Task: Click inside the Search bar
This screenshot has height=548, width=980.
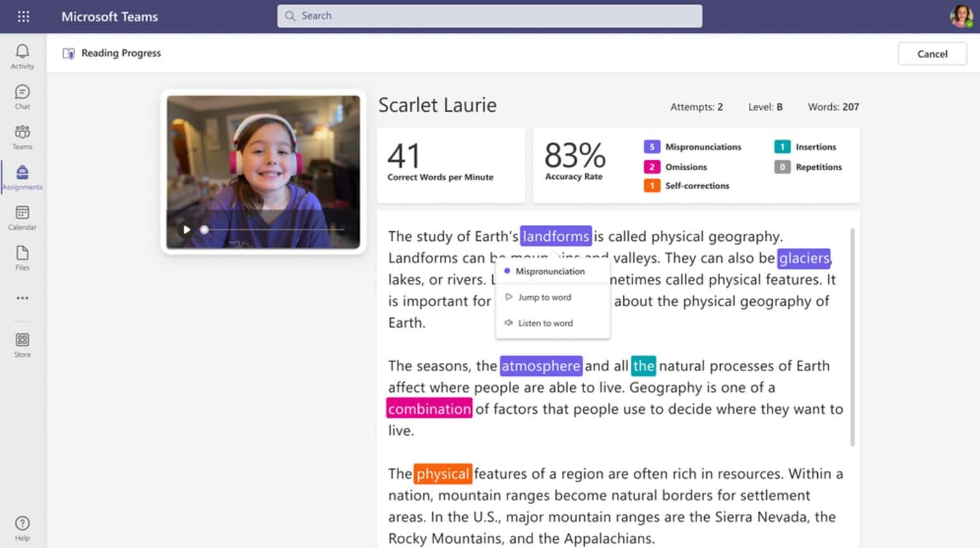Action: (x=489, y=16)
